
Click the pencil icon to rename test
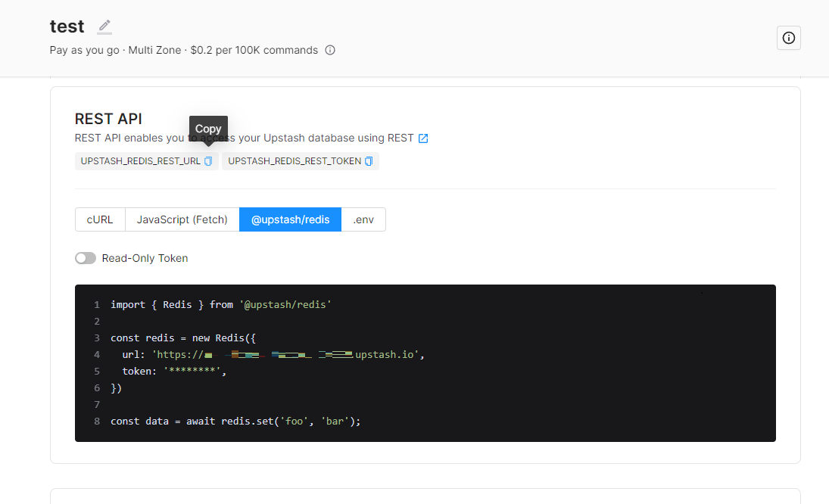tap(104, 26)
